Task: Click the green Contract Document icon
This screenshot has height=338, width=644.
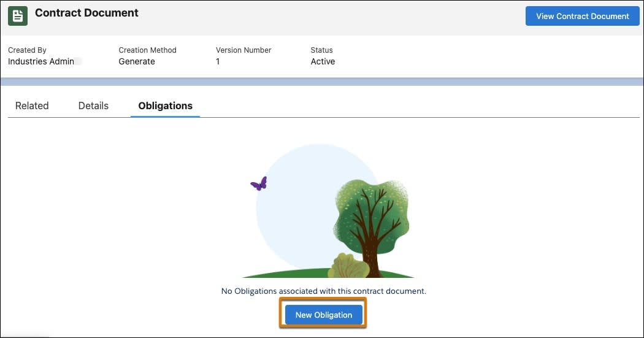Action: [x=18, y=16]
